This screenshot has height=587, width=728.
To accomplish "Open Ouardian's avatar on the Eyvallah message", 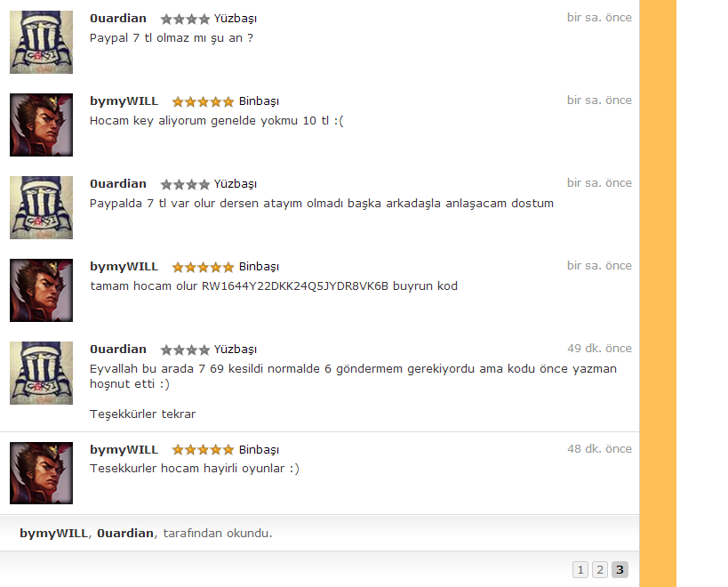I will (x=41, y=373).
